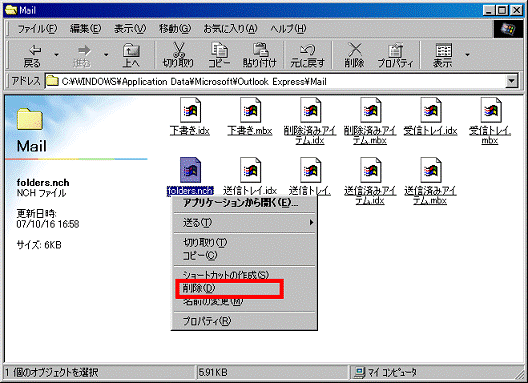528x383 pixels.
Task: Open the ファイル(F) menu
Action: (x=37, y=29)
